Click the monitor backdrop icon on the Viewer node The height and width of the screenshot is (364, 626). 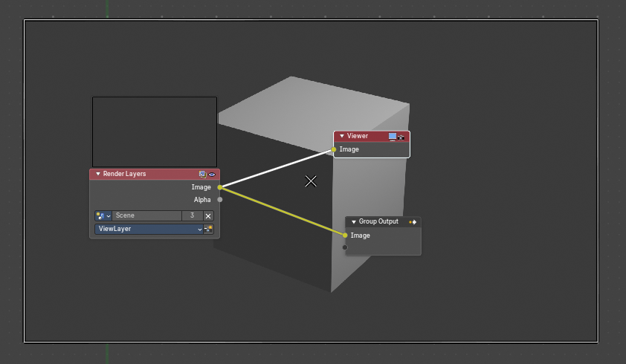[x=393, y=137]
